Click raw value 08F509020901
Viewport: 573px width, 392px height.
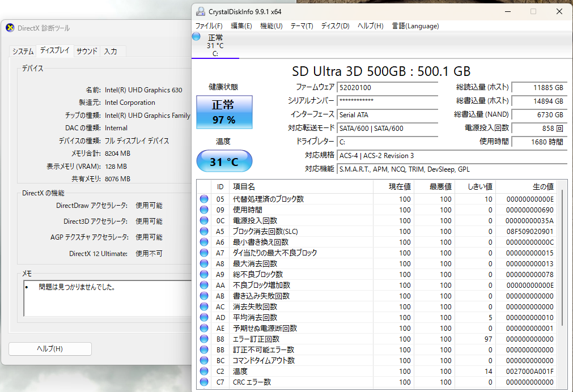[529, 231]
